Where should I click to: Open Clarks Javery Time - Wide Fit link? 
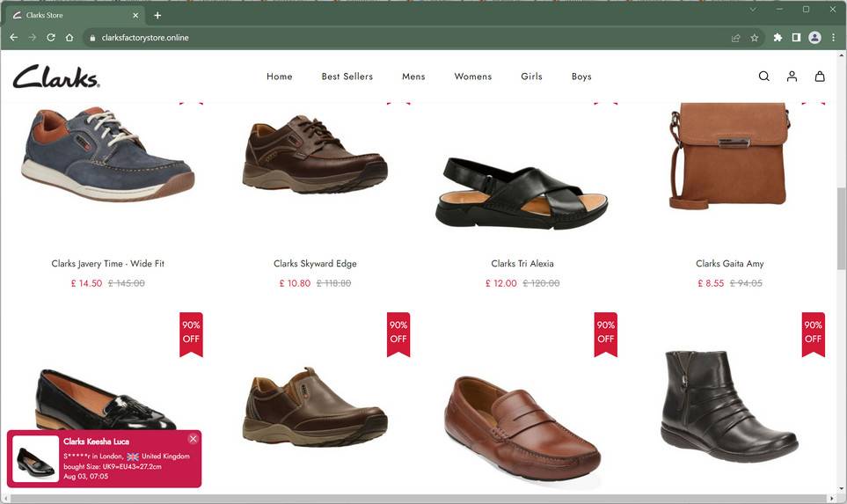[108, 264]
